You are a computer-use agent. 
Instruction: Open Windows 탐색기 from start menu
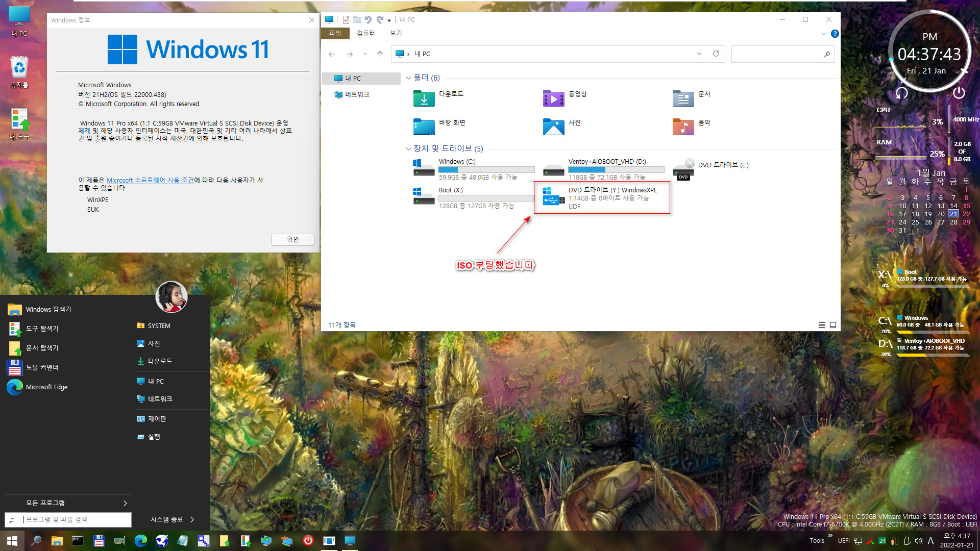[40, 309]
